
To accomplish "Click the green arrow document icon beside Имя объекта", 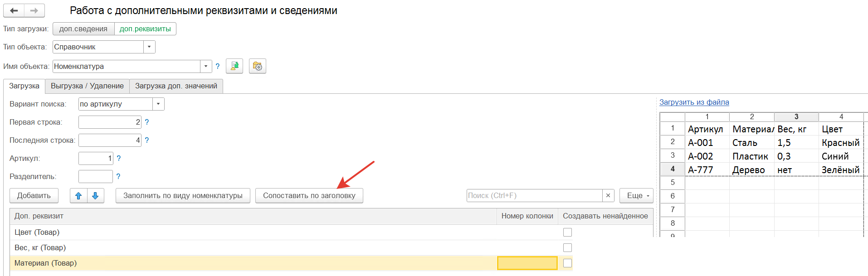I will tap(234, 66).
